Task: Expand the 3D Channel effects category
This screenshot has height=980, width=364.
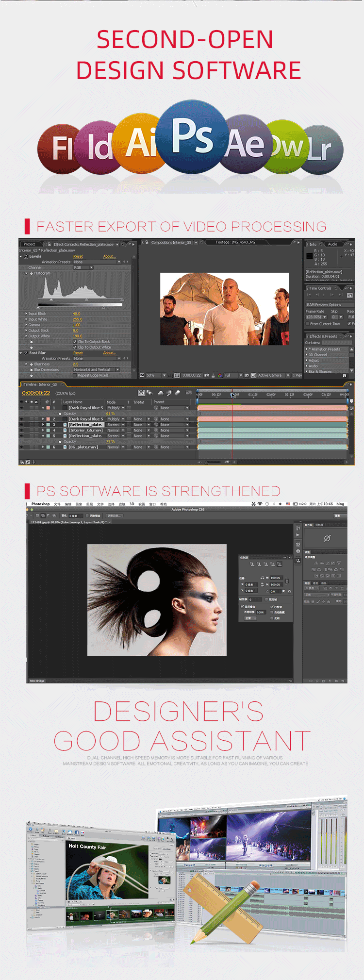Action: pos(307,355)
